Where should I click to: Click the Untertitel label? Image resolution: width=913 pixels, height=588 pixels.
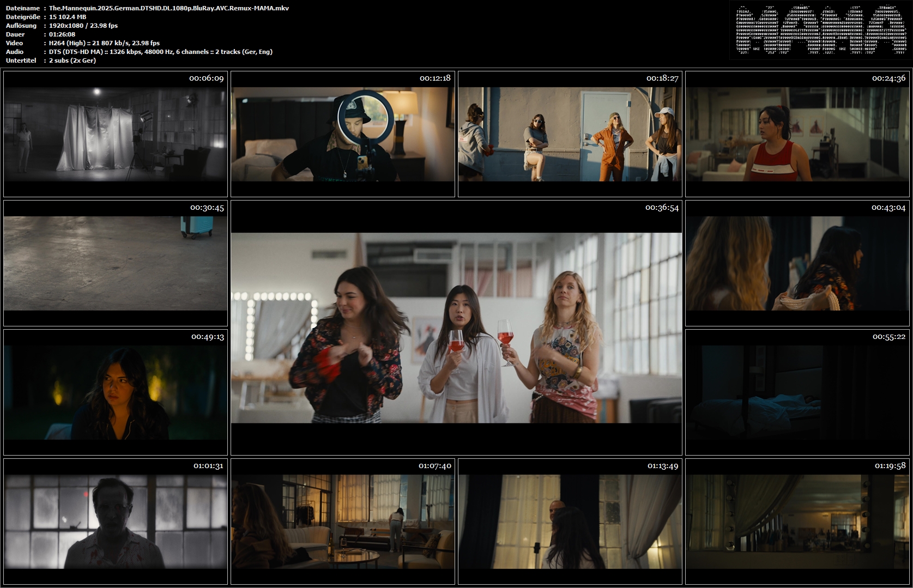pyautogui.click(x=21, y=60)
